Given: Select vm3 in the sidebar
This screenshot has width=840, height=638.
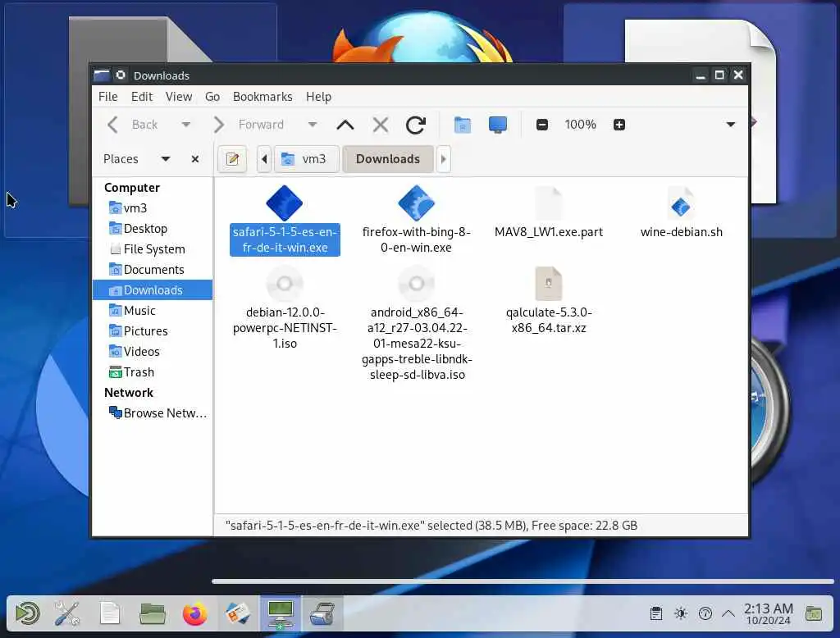Looking at the screenshot, I should 153,207.
